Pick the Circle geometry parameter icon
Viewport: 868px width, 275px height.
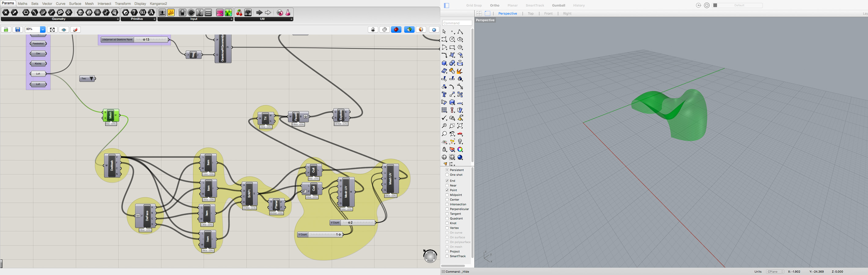(26, 13)
